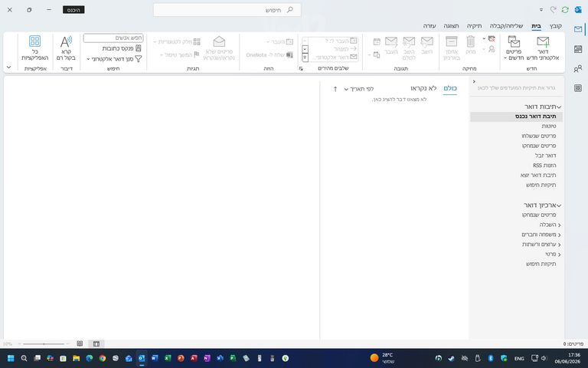The height and width of the screenshot is (368, 588).
Task: Open the Send/Receive (שליחה/קבלה) tab
Action: click(x=506, y=26)
